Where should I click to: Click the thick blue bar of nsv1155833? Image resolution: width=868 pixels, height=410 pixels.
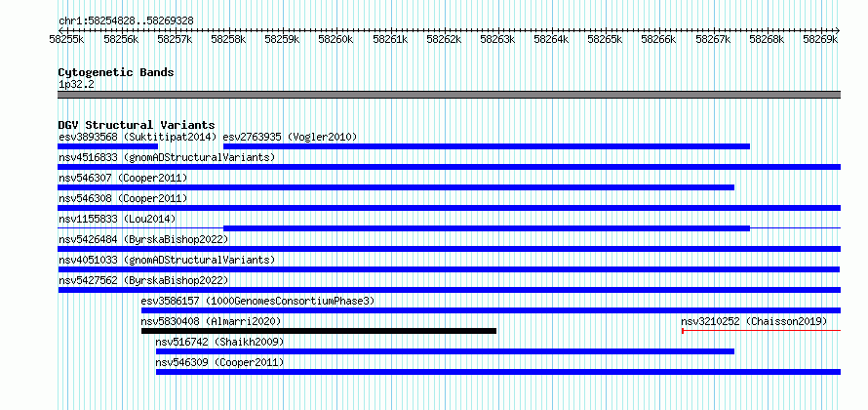tap(487, 228)
